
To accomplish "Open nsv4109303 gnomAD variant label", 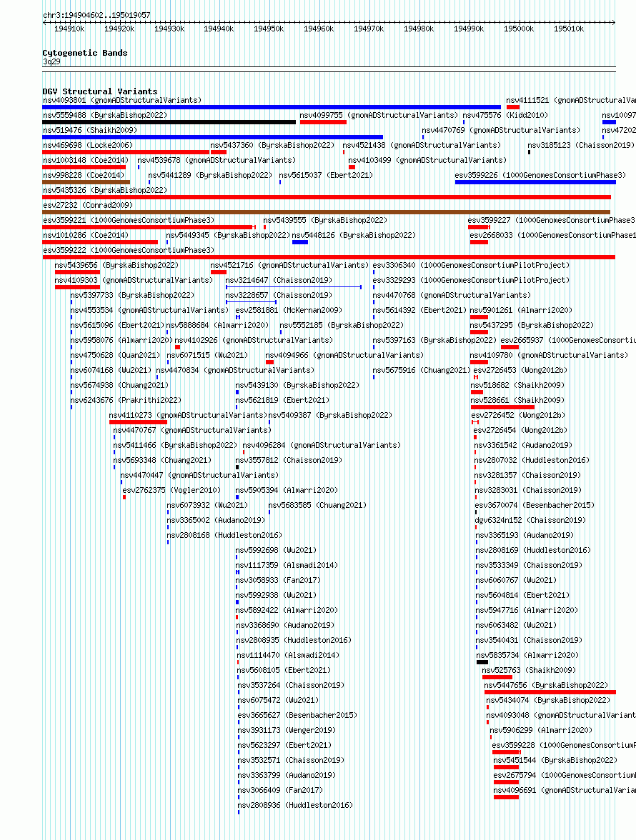I will (134, 280).
